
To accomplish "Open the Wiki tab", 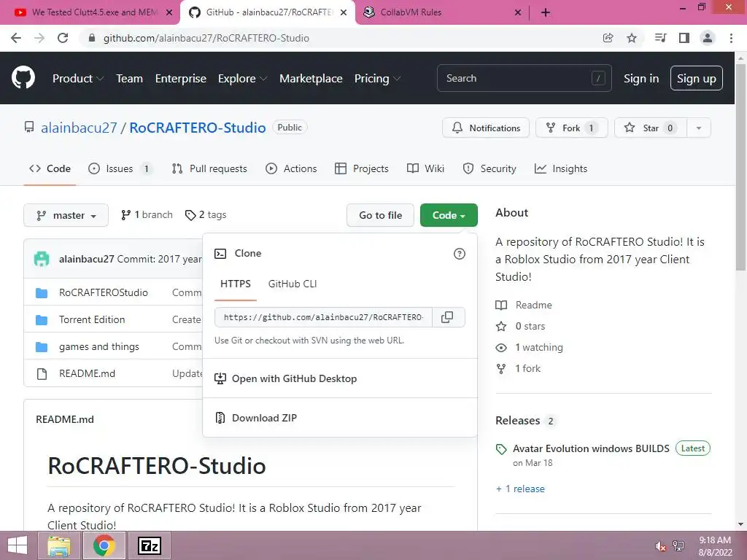I will (425, 168).
